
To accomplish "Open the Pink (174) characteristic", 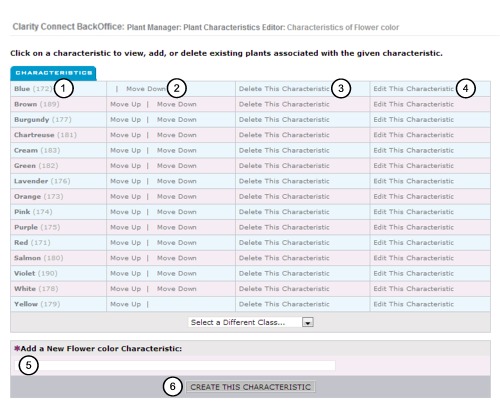I will pyautogui.click(x=33, y=212).
